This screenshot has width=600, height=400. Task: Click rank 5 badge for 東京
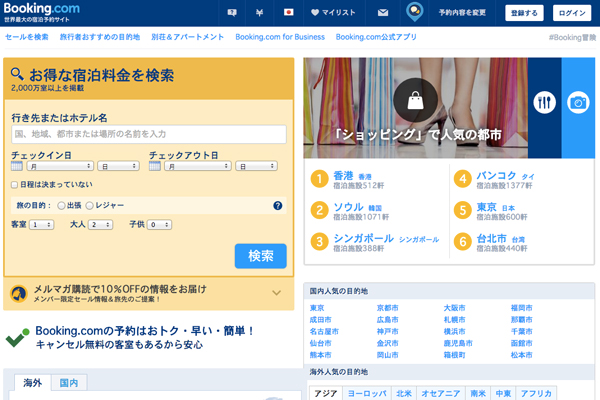(463, 210)
